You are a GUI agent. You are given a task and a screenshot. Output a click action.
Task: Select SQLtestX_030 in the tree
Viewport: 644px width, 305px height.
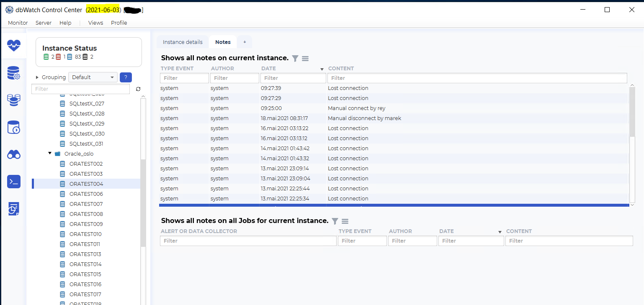pos(87,134)
